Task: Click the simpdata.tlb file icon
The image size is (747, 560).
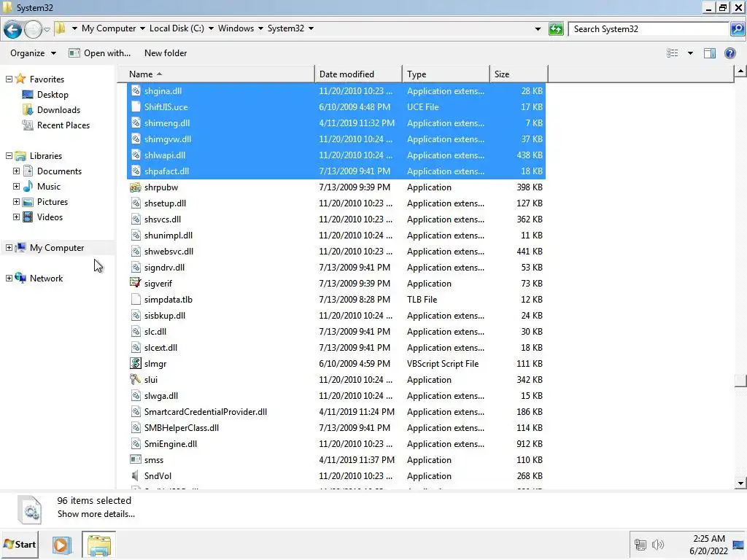Action: pos(136,300)
